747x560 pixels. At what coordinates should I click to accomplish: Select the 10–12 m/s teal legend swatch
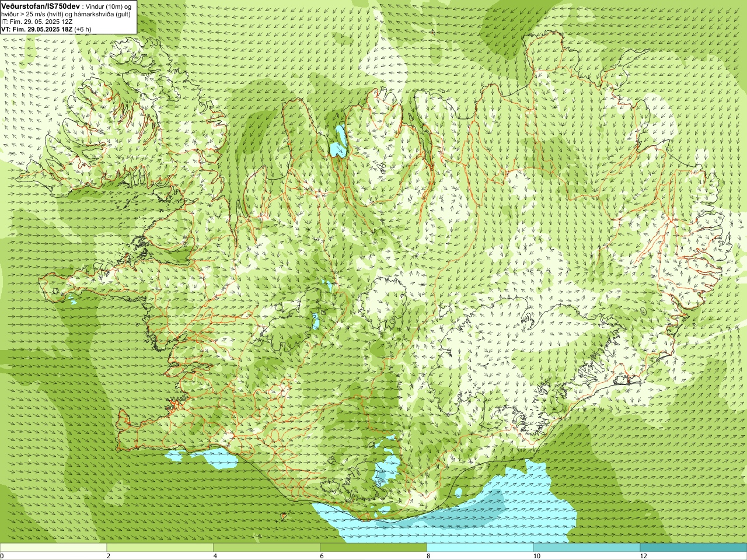click(587, 547)
